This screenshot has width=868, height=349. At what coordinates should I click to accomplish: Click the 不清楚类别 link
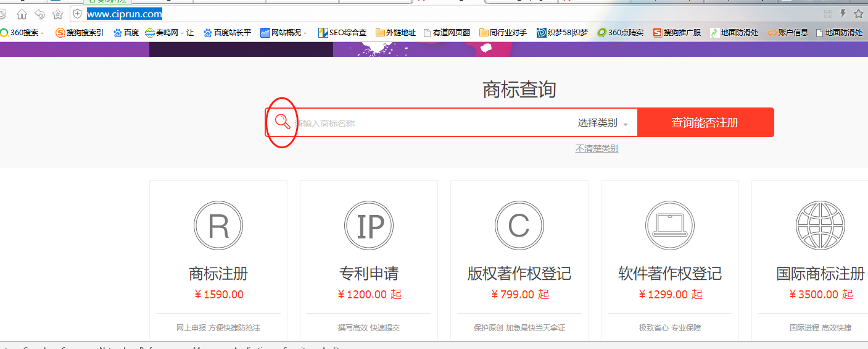(x=597, y=148)
